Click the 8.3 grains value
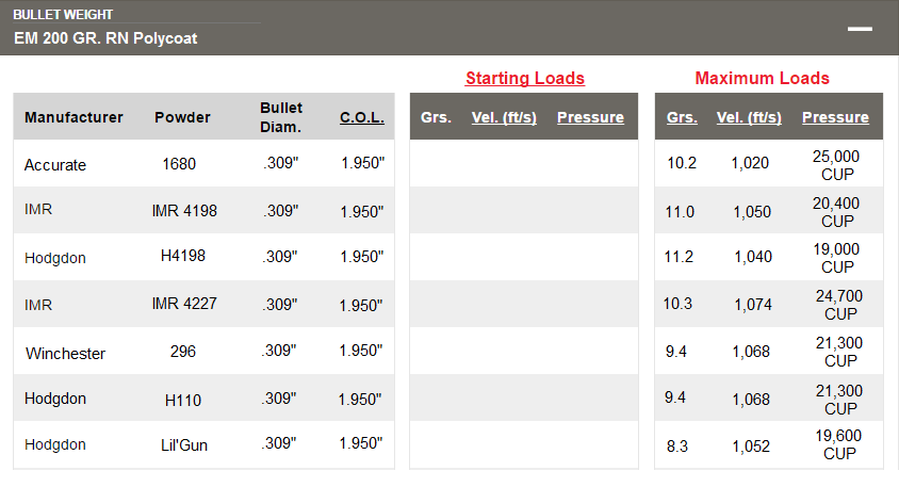The width and height of the screenshot is (899, 487). 677,446
